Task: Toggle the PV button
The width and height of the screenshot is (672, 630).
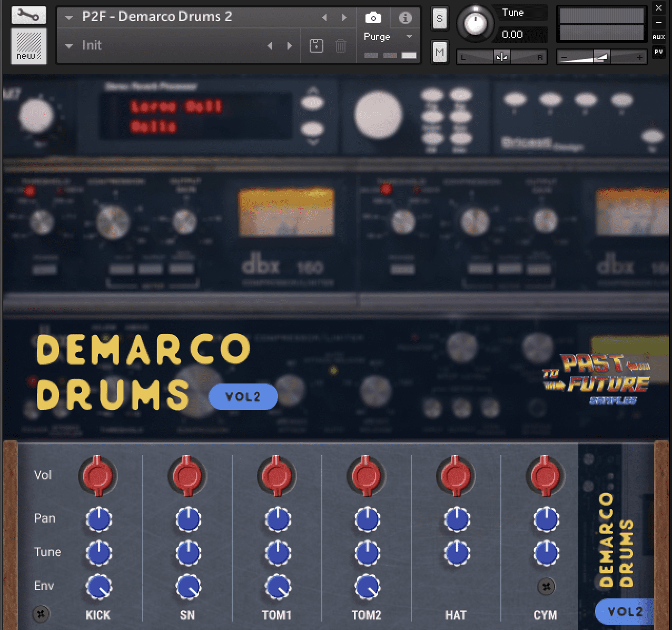Action: 658,52
